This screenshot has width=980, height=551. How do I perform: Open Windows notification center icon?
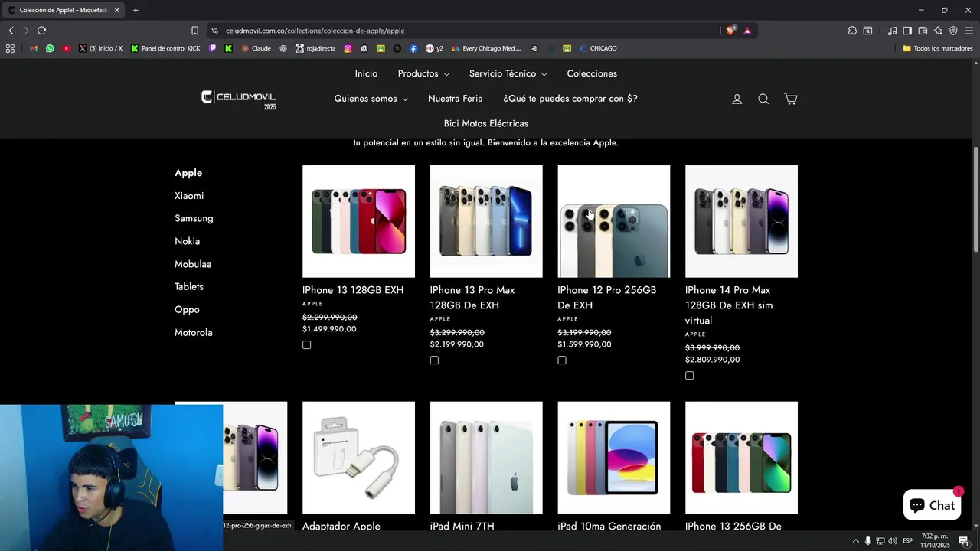964,541
